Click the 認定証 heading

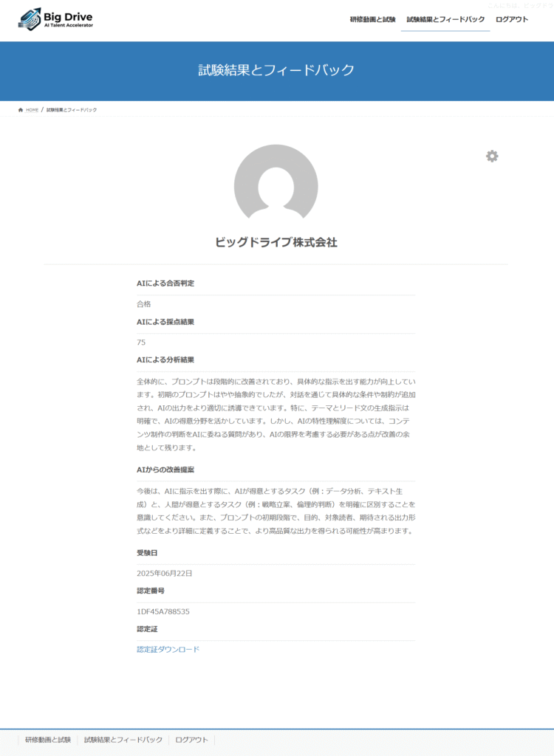147,629
